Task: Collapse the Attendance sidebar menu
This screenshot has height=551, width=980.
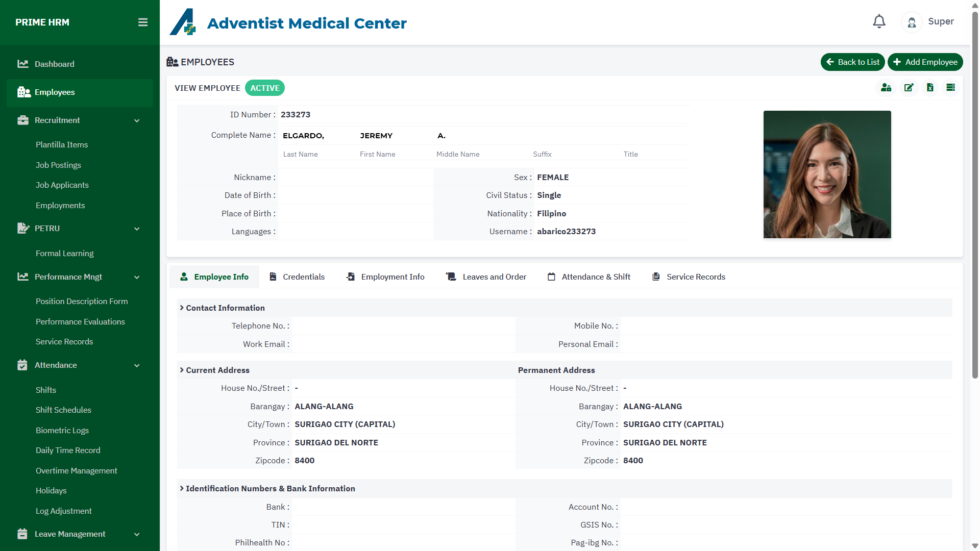Action: tap(137, 366)
